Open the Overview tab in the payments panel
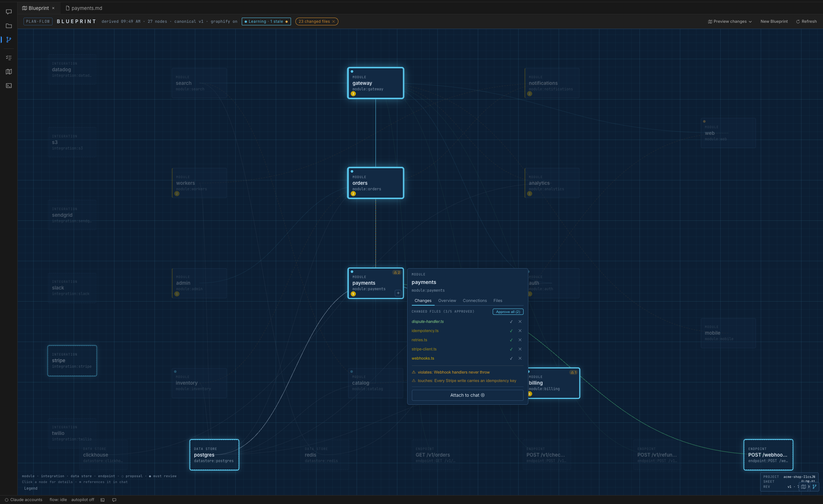 click(x=447, y=301)
